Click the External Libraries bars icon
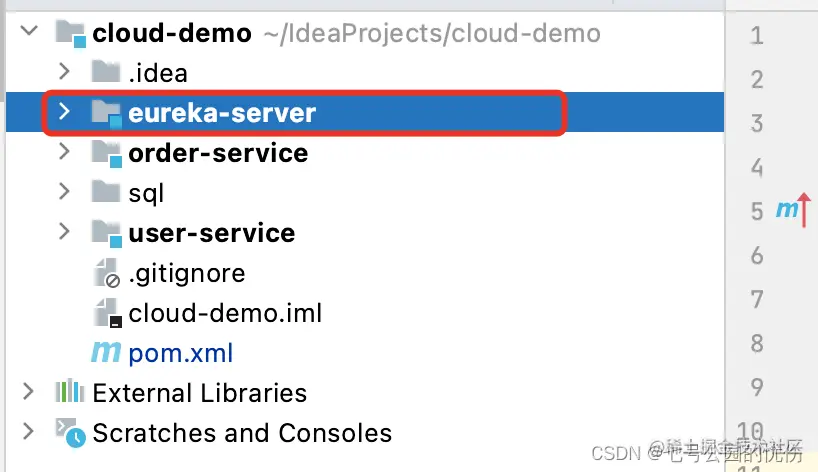This screenshot has height=472, width=818. click(70, 391)
